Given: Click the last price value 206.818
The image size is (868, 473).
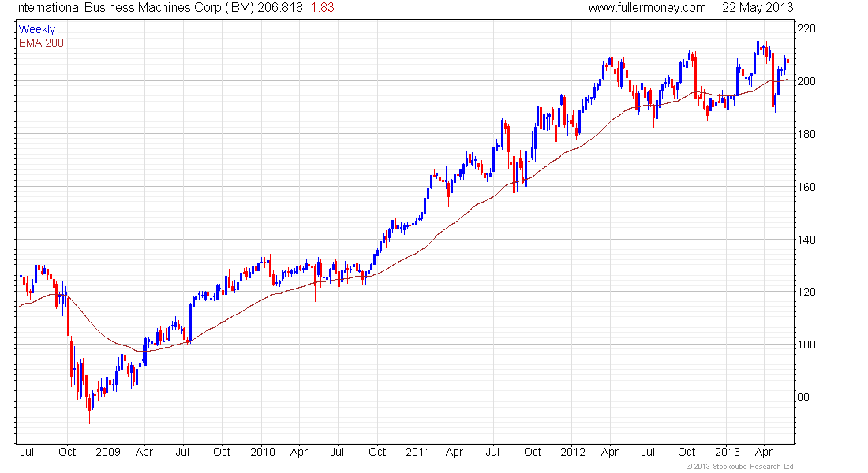Looking at the screenshot, I should [x=280, y=8].
